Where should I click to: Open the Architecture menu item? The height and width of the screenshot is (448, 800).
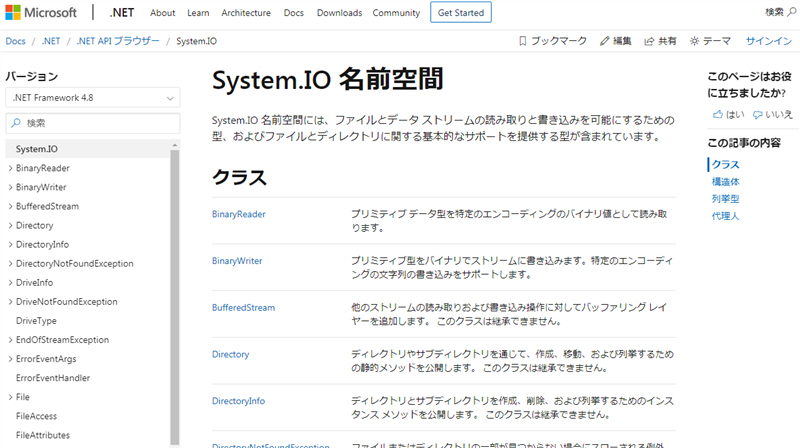[x=246, y=13]
